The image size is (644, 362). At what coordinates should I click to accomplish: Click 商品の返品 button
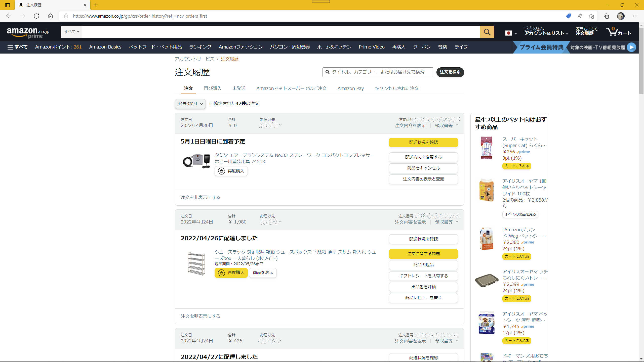tap(423, 265)
